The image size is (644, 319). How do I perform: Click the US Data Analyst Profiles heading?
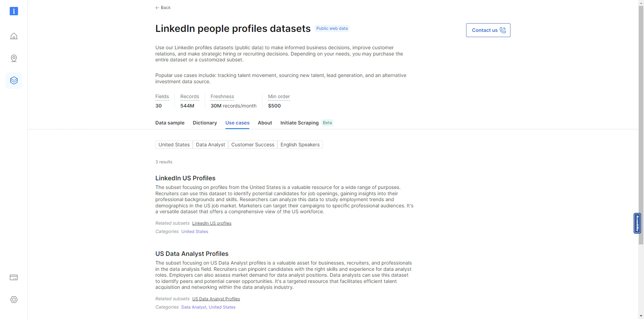[x=192, y=254]
